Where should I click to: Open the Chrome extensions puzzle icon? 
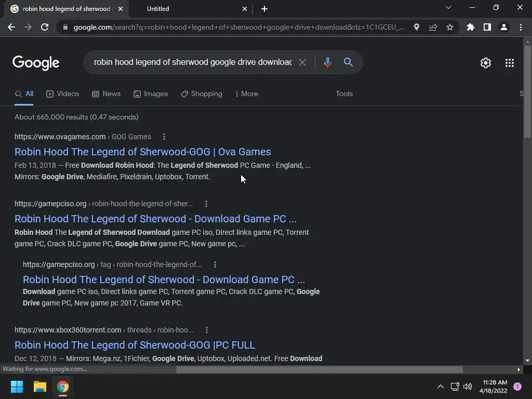470,27
